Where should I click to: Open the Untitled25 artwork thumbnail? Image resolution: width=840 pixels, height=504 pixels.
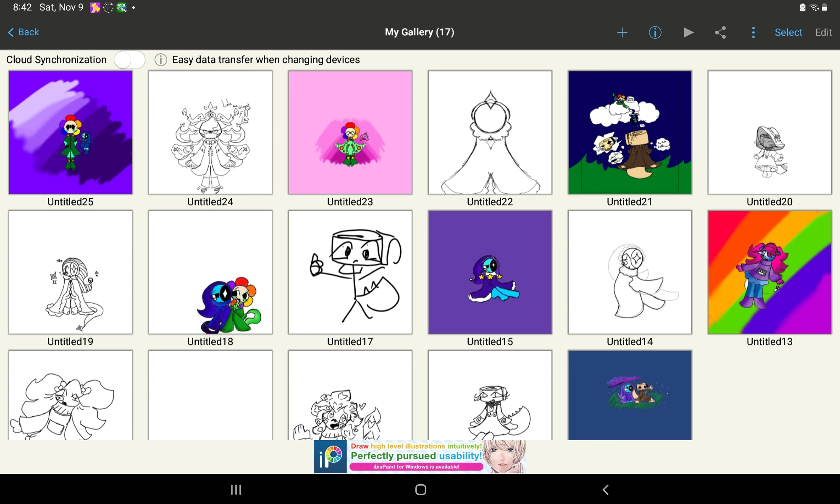click(x=71, y=132)
